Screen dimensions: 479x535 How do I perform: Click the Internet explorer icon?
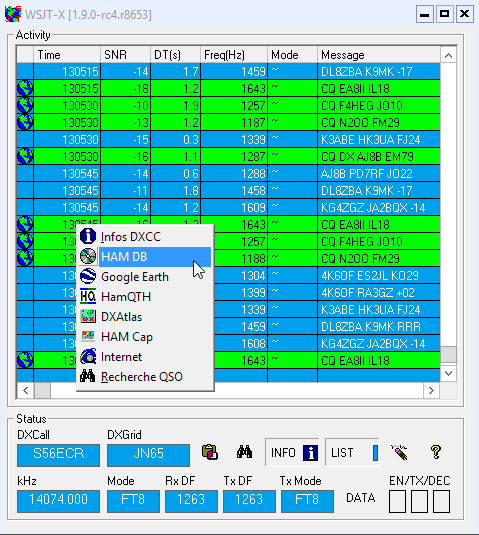[88, 357]
